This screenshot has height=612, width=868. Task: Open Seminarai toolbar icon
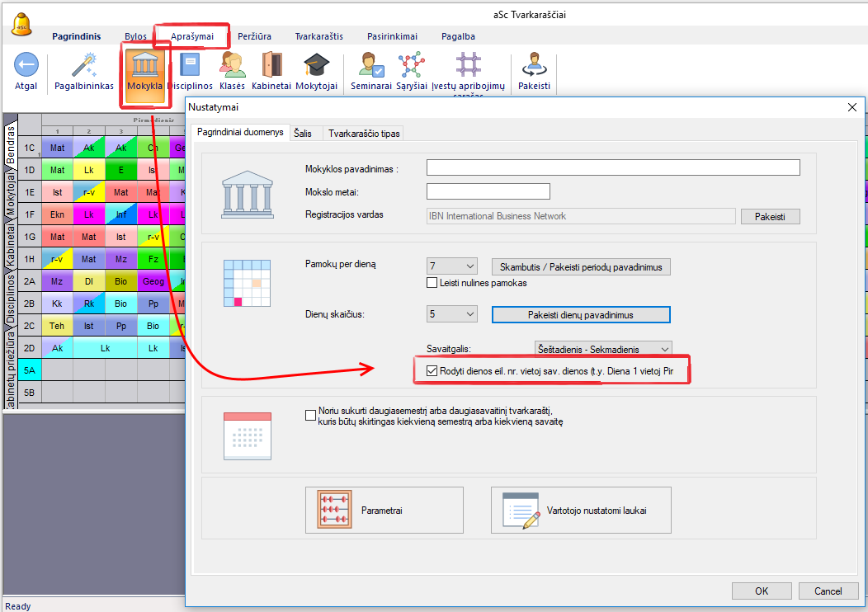(x=370, y=66)
